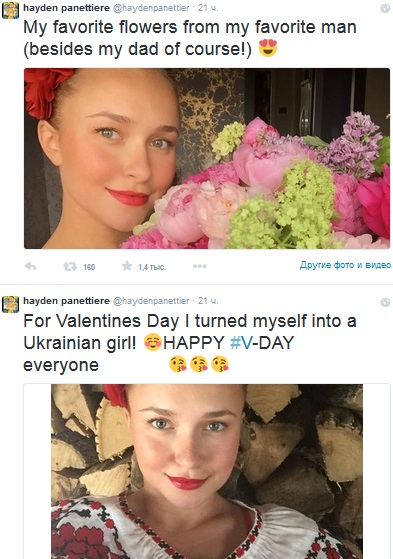
Task: Favorite the flowers tweet with the star
Action: click(x=127, y=266)
